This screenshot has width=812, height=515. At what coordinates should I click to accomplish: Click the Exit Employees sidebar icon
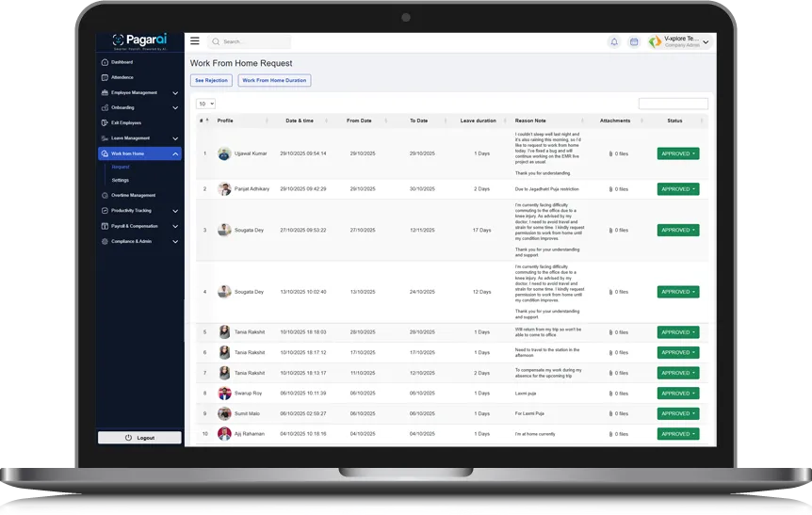[105, 122]
